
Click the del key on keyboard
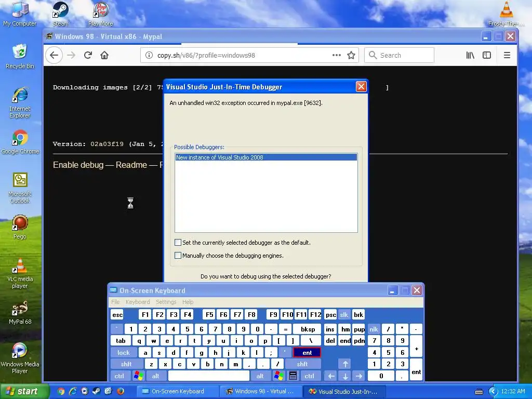click(330, 341)
